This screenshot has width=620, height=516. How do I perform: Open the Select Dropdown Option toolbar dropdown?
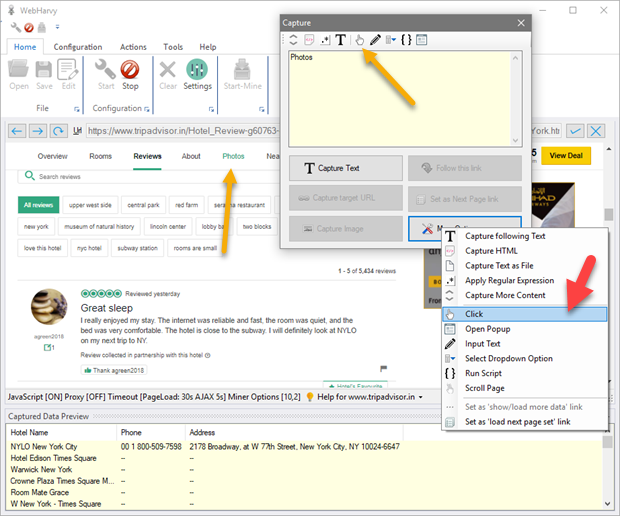pos(391,40)
